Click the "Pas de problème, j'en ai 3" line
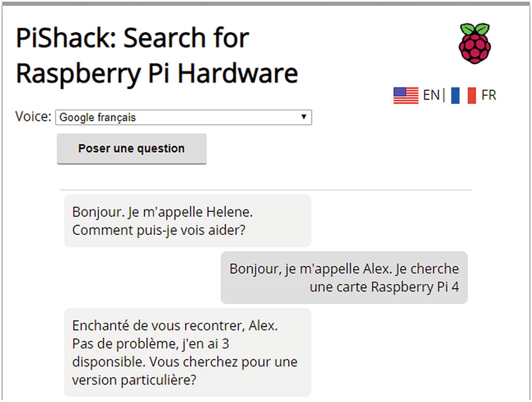 coord(156,344)
